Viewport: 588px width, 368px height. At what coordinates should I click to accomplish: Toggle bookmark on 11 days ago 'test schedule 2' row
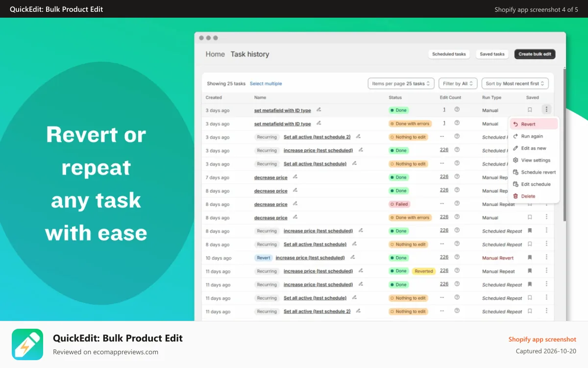(x=530, y=311)
